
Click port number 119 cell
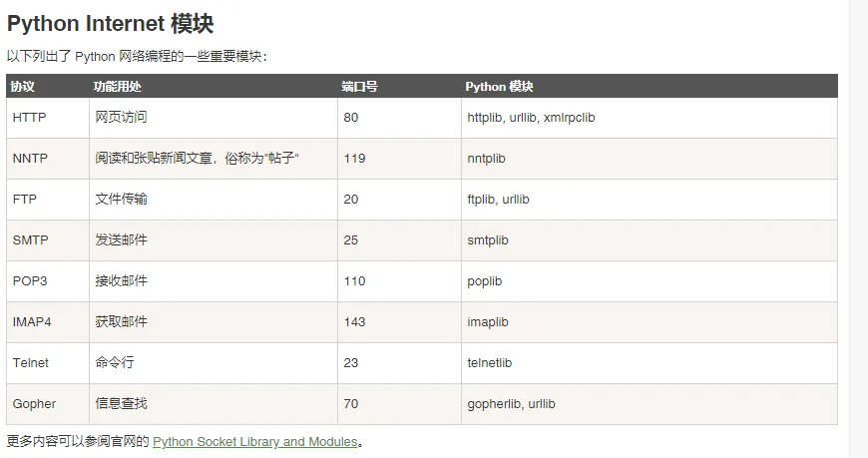pos(354,159)
